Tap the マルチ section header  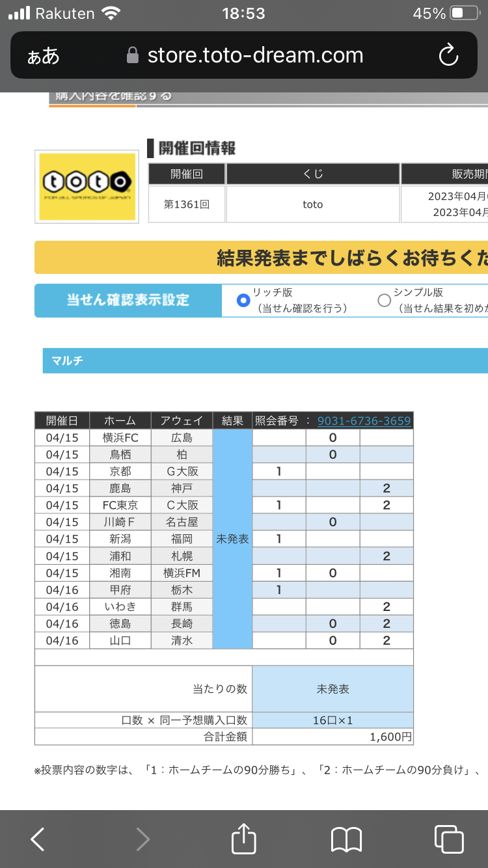[260, 360]
